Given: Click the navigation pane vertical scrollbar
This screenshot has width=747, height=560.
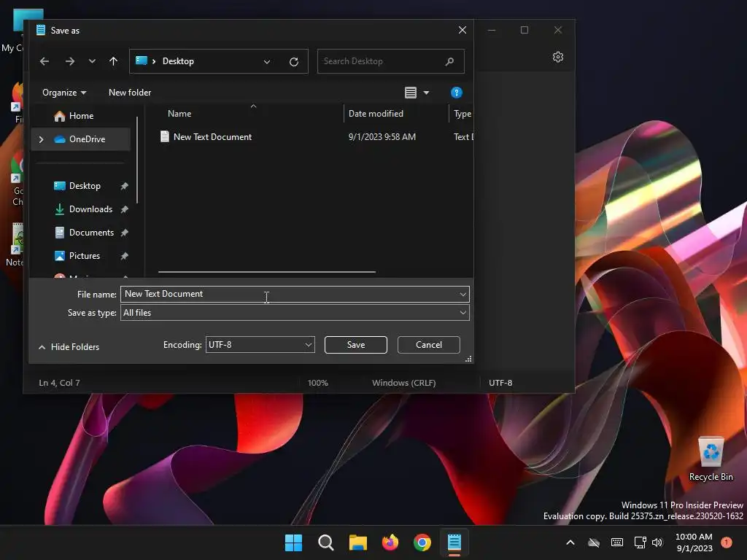Looking at the screenshot, I should [x=137, y=160].
